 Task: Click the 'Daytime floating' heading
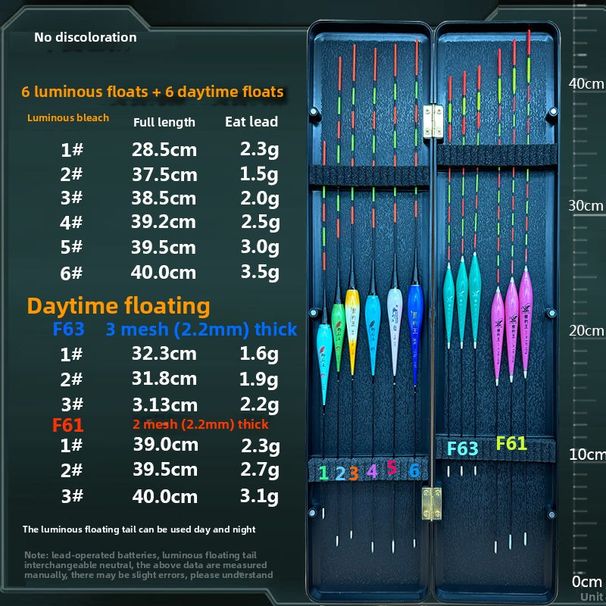pos(119,305)
